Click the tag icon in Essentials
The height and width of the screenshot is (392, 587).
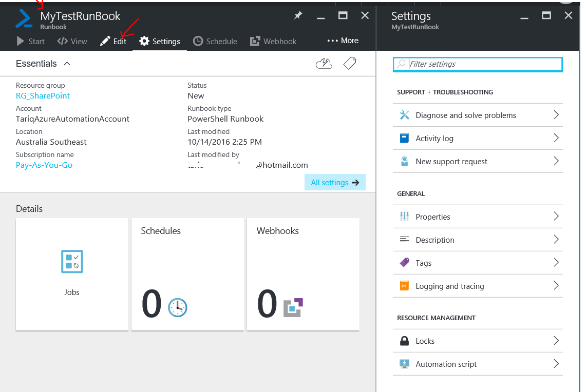(350, 63)
